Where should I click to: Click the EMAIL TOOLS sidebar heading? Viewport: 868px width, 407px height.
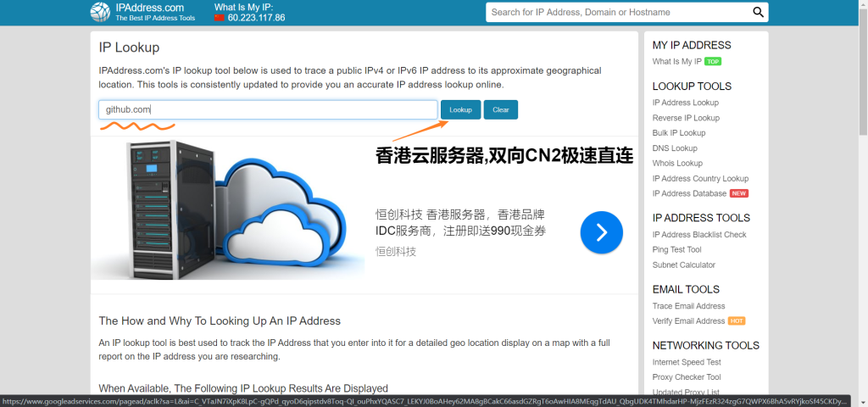click(686, 290)
